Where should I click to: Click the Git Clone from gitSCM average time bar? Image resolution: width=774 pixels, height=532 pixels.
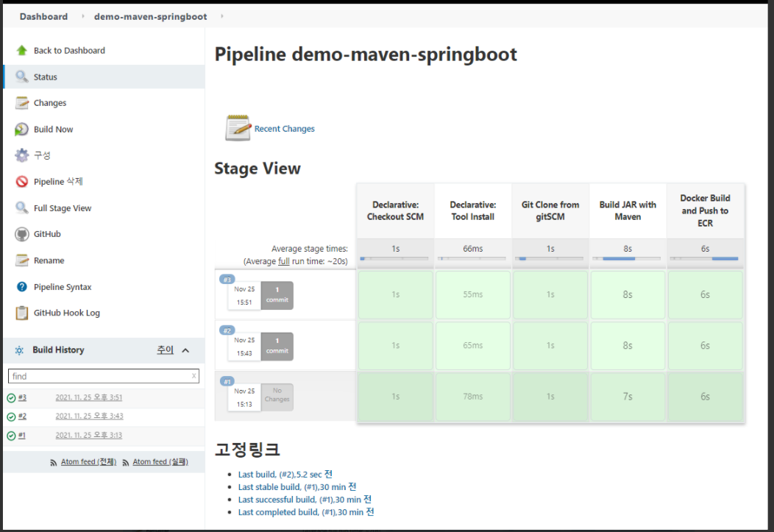pyautogui.click(x=550, y=258)
